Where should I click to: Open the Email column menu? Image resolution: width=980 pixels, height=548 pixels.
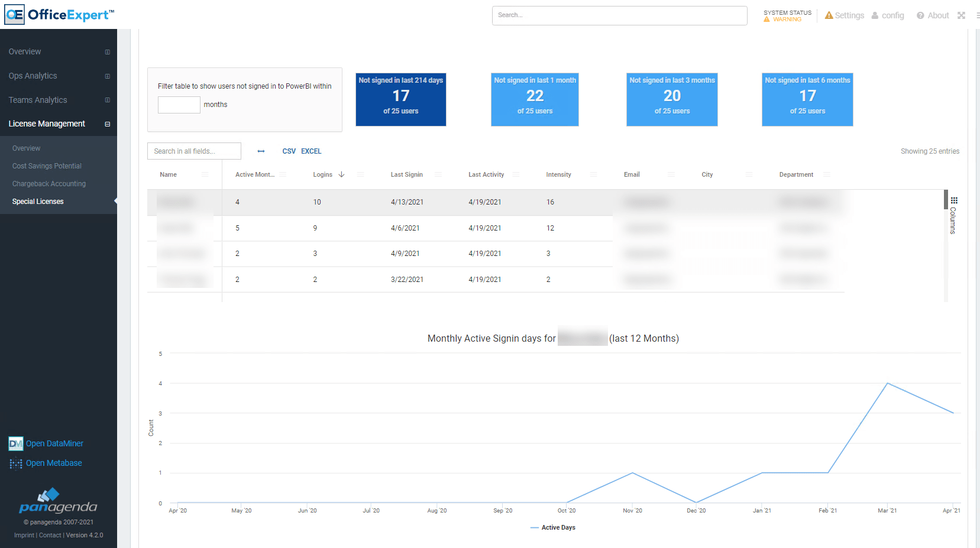(x=671, y=174)
